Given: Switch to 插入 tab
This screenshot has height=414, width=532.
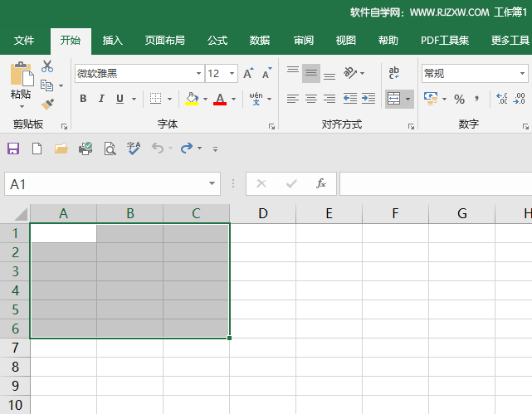Looking at the screenshot, I should pyautogui.click(x=113, y=41).
